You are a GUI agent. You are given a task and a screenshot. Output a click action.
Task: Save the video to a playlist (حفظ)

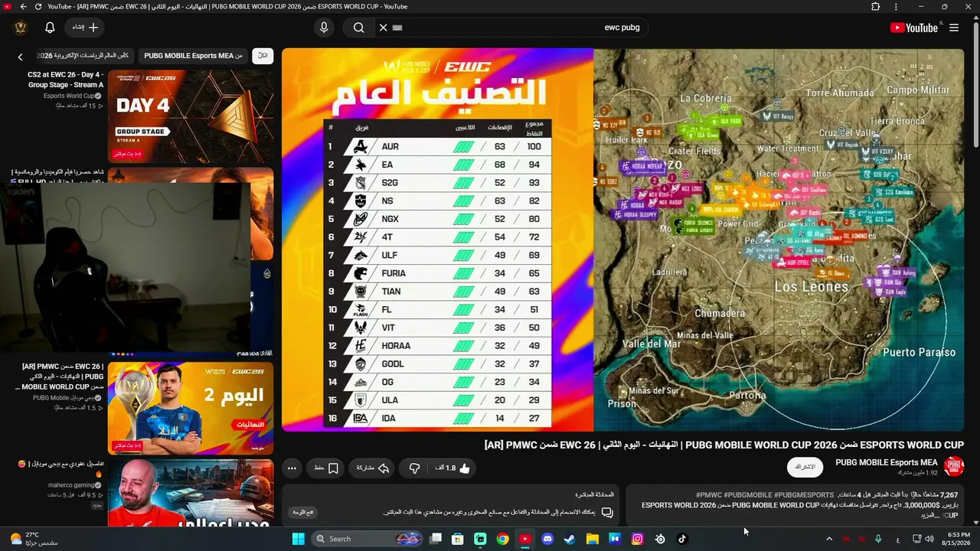(x=326, y=468)
